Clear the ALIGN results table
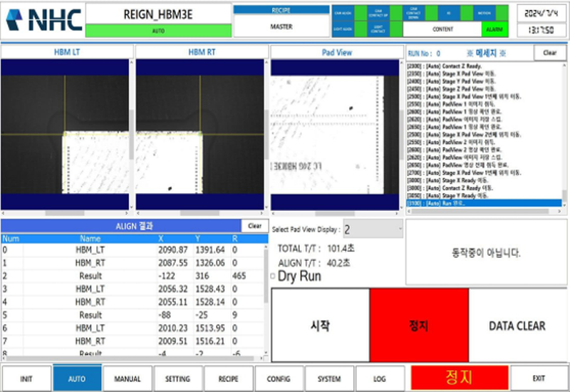Image resolution: width=570 pixels, height=392 pixels. coord(254,225)
